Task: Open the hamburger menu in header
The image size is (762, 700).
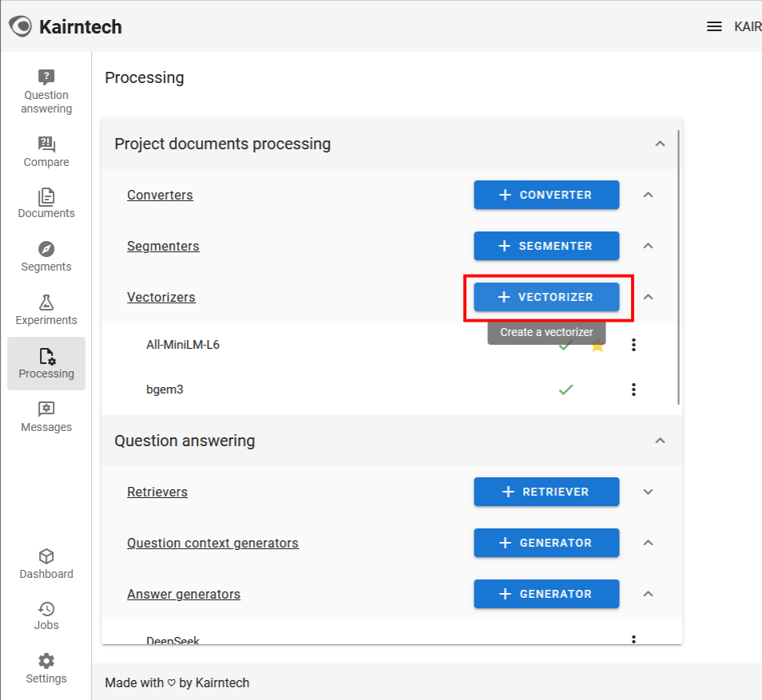Action: pyautogui.click(x=714, y=26)
